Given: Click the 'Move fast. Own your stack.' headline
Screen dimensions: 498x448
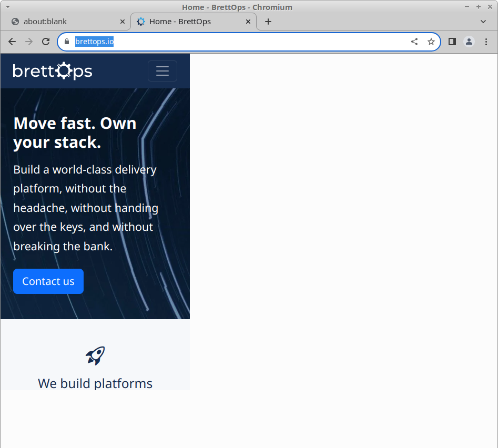Looking at the screenshot, I should 75,133.
